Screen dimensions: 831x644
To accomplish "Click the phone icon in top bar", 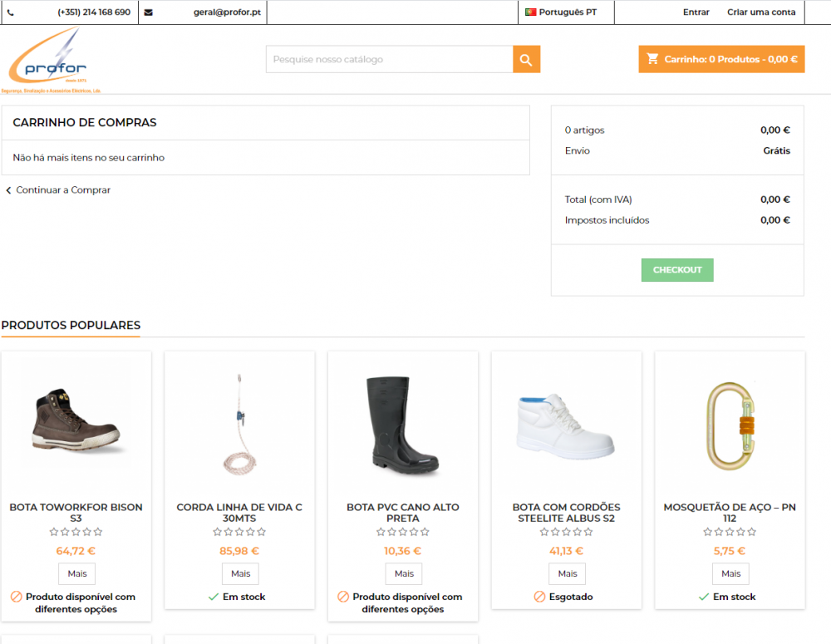I will coord(11,12).
